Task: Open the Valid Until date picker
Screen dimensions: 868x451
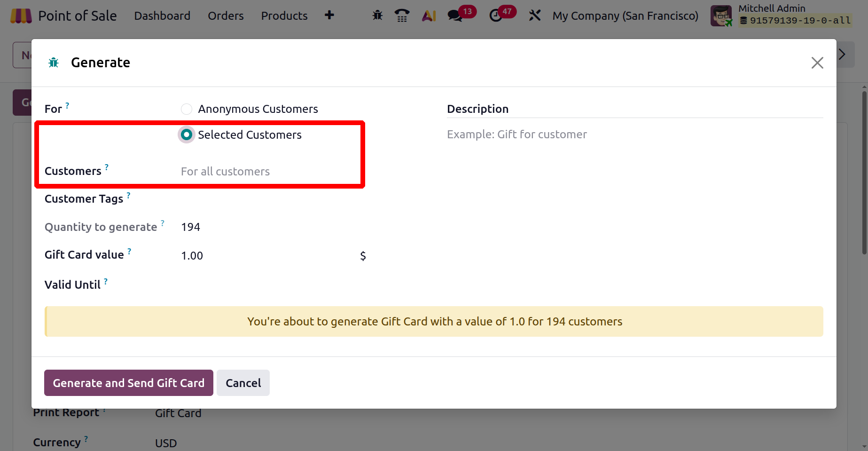Action: click(268, 285)
